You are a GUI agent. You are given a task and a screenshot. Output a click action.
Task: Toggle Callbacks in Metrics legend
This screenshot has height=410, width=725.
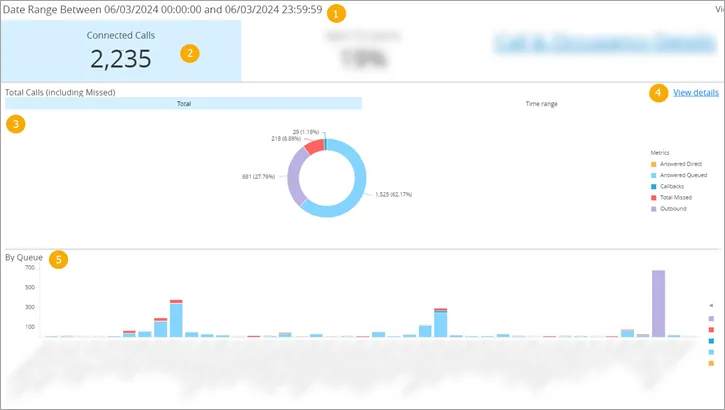pos(667,186)
